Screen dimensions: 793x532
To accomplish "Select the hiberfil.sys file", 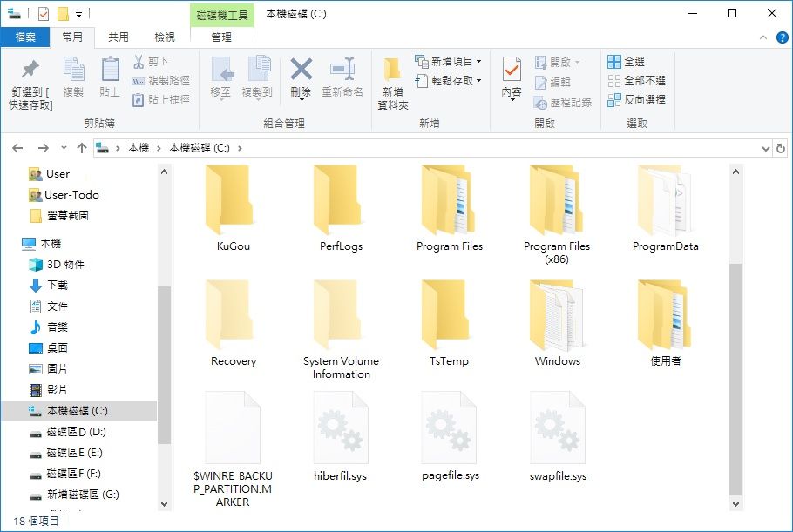I will (x=341, y=437).
